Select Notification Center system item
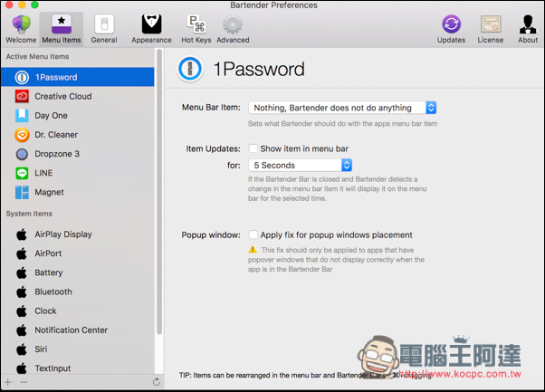Viewport: 545px width, 392px height. 72,330
